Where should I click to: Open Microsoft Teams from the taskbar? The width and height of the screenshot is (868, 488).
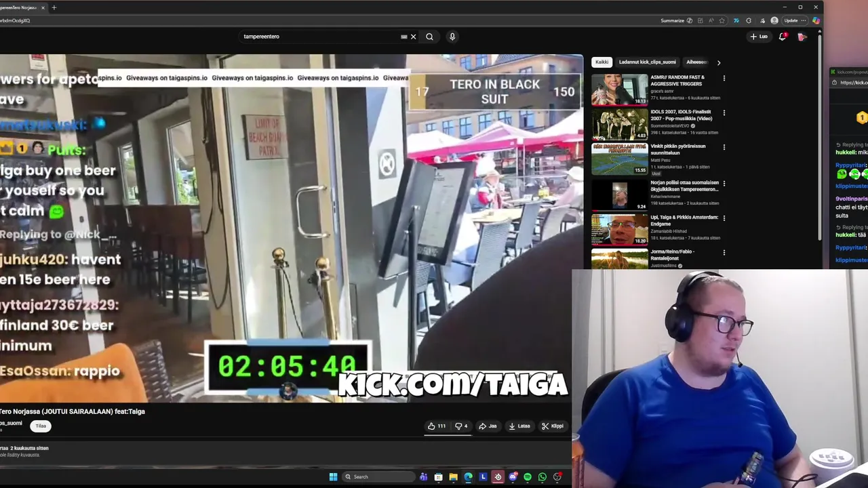tap(424, 477)
